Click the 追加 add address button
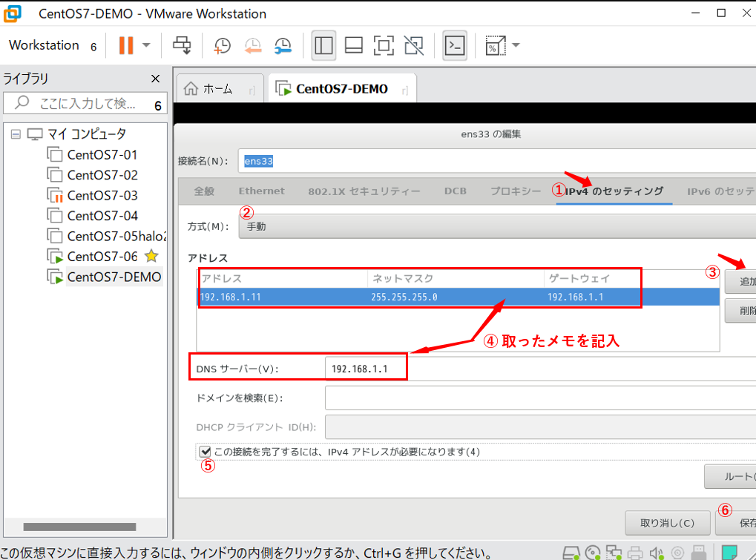Screen dimensions: 756x560 click(740, 281)
